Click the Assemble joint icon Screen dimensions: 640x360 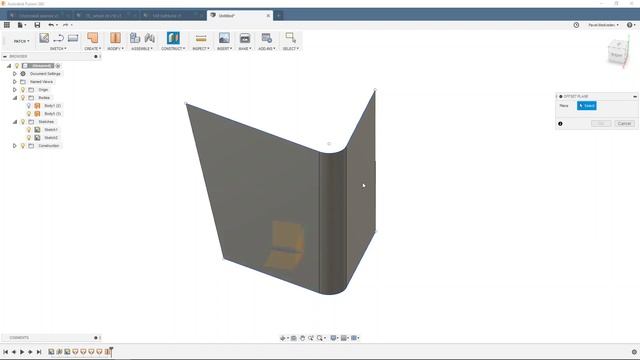coord(149,38)
